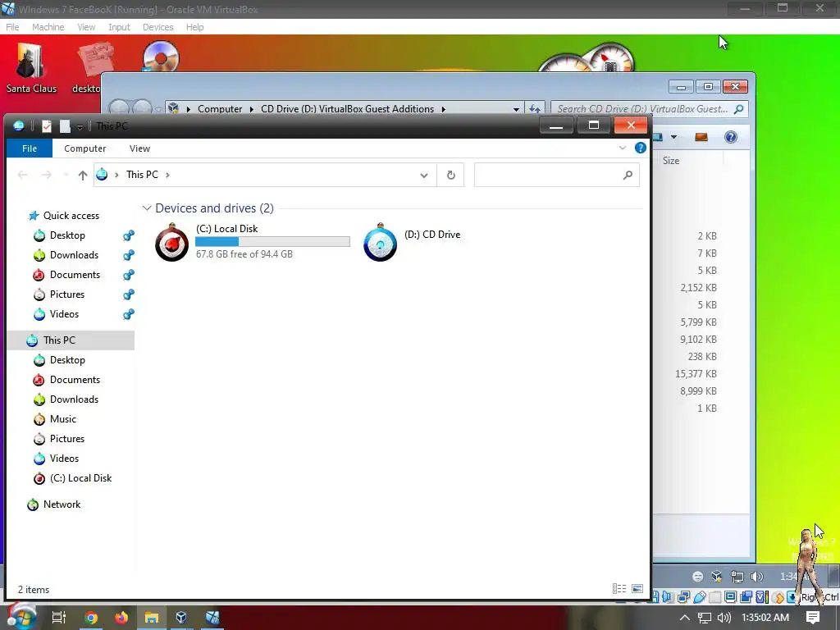Collapse the Devices and drives group

[x=147, y=208]
